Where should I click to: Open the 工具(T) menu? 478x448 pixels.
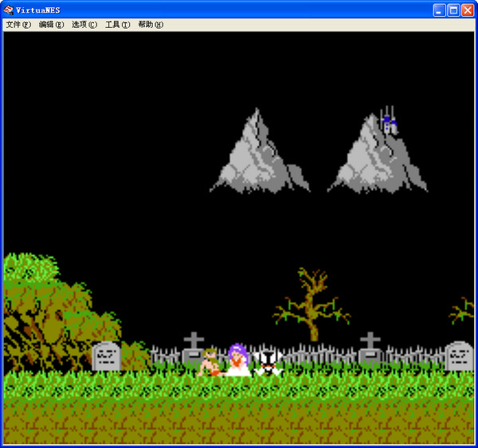pos(117,25)
